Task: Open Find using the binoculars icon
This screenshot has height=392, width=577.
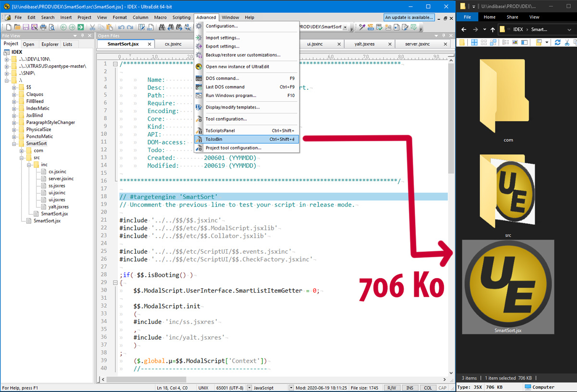Action: pos(162,27)
